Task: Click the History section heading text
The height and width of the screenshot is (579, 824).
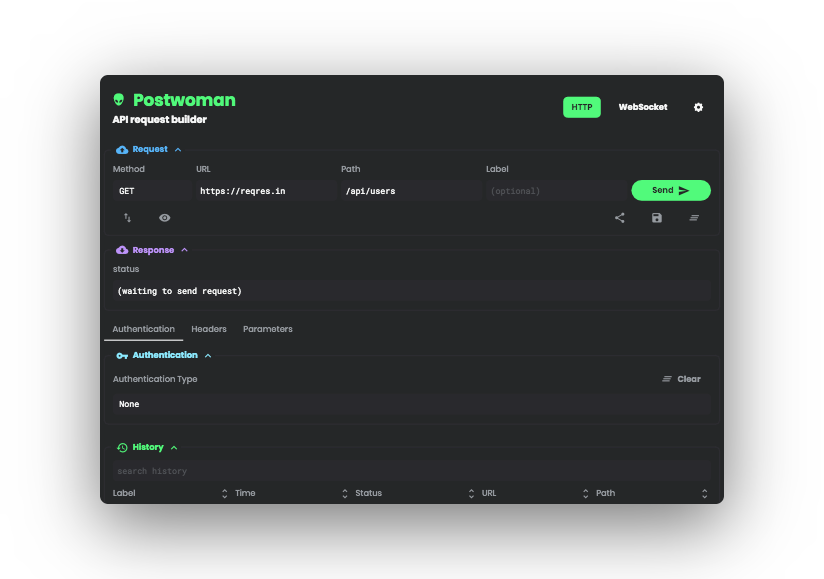Action: pyautogui.click(x=148, y=447)
